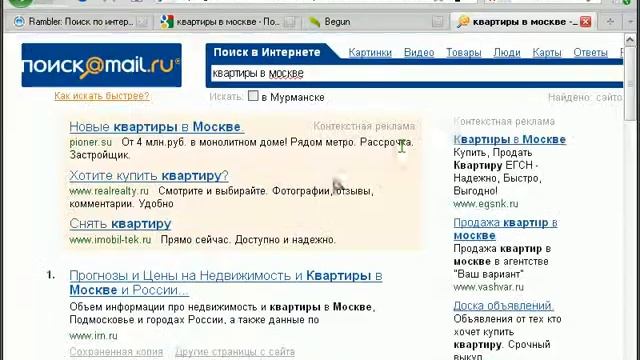Open a new tab with plus button
640x360 pixels.
point(610,22)
